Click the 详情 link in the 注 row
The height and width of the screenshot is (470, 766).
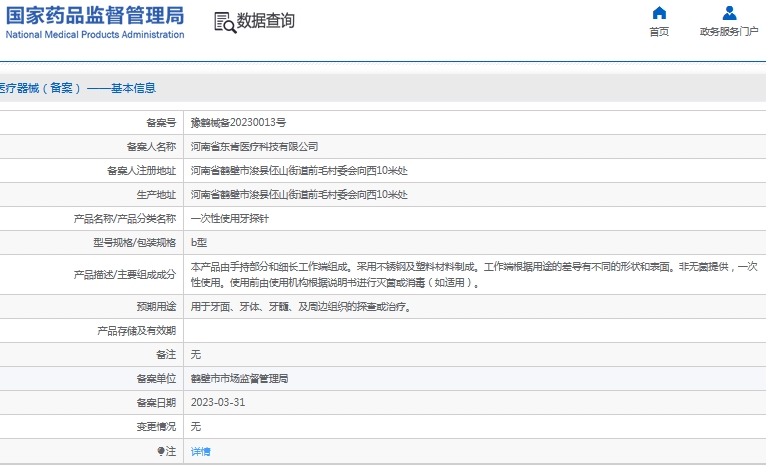click(x=200, y=451)
